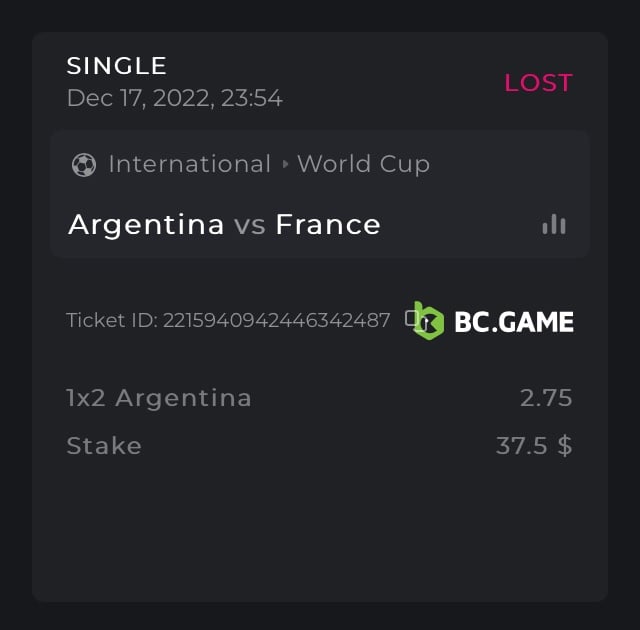
Task: Click the BC.GAME green logo icon
Action: 429,321
